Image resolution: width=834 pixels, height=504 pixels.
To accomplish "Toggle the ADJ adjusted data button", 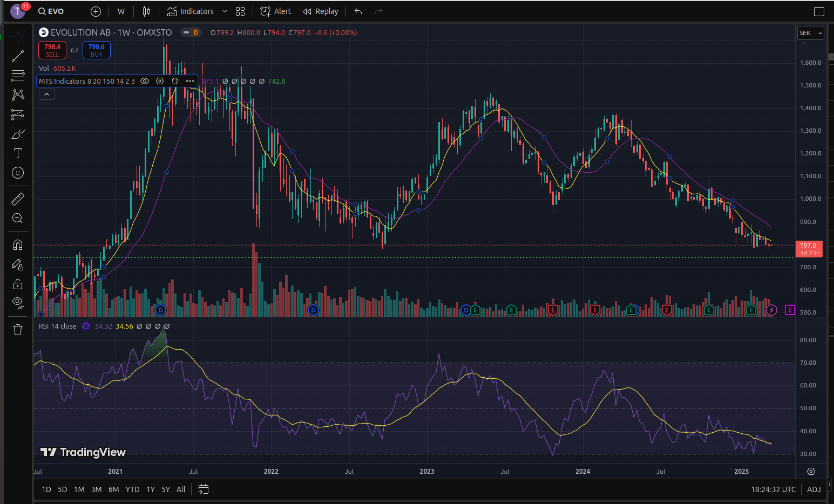I will coord(813,489).
